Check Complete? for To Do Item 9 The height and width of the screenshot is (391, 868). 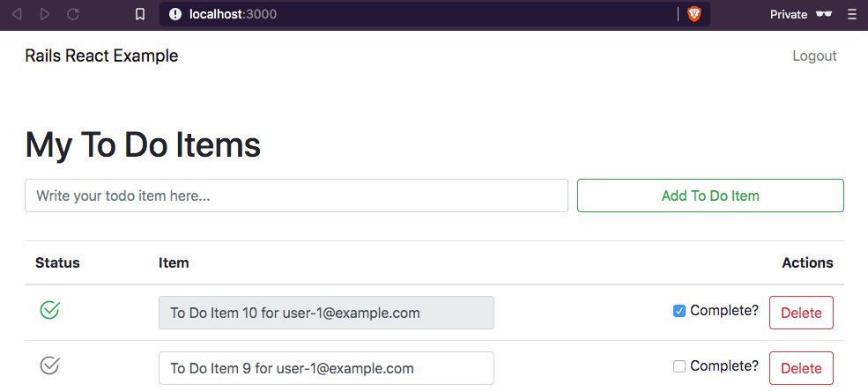[x=679, y=366]
